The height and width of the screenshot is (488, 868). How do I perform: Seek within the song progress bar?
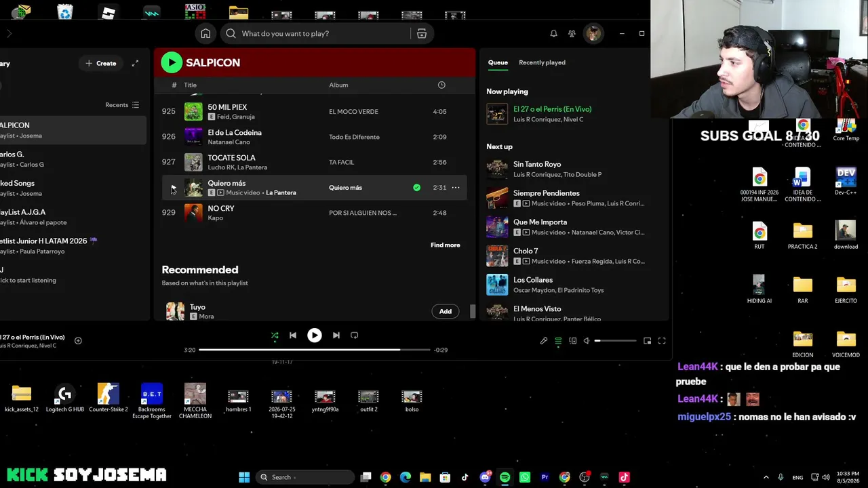315,350
